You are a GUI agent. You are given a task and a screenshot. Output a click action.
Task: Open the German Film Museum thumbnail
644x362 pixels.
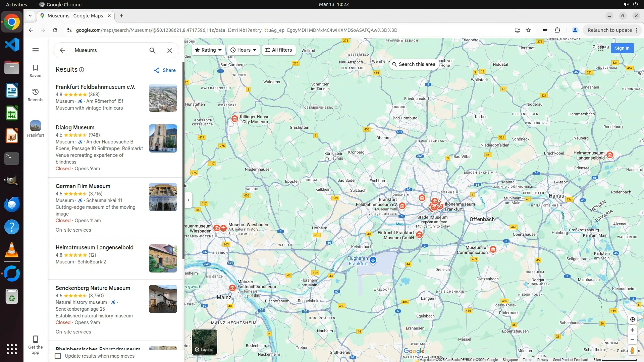tap(163, 197)
